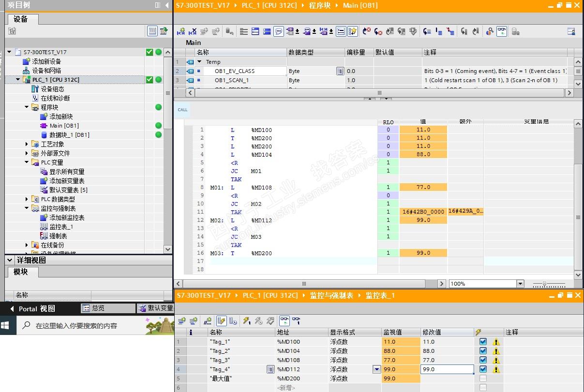This screenshot has height=392, width=584.
Task: Click the tag selector icon beside Tag_4
Action: pos(270,369)
